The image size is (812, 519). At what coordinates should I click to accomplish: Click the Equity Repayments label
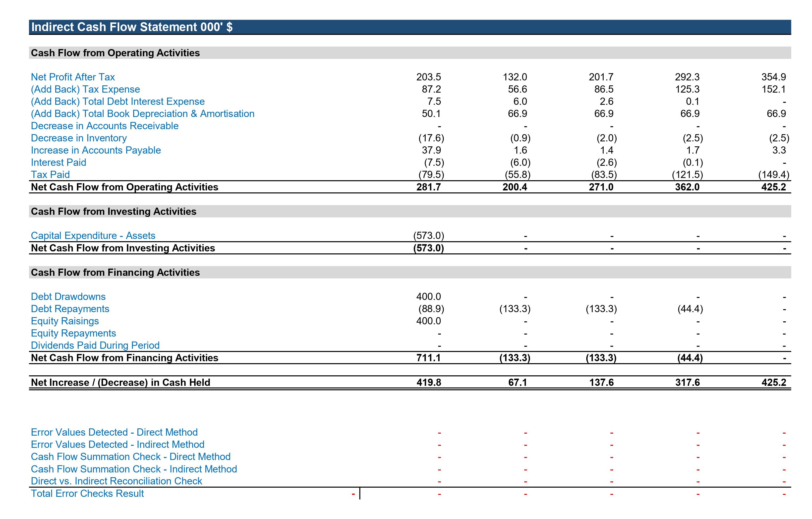[73, 333]
